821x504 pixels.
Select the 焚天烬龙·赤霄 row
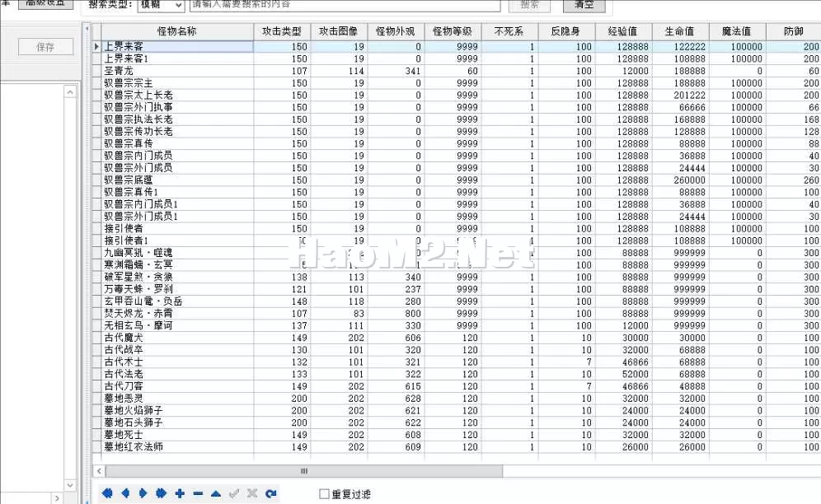(x=457, y=314)
